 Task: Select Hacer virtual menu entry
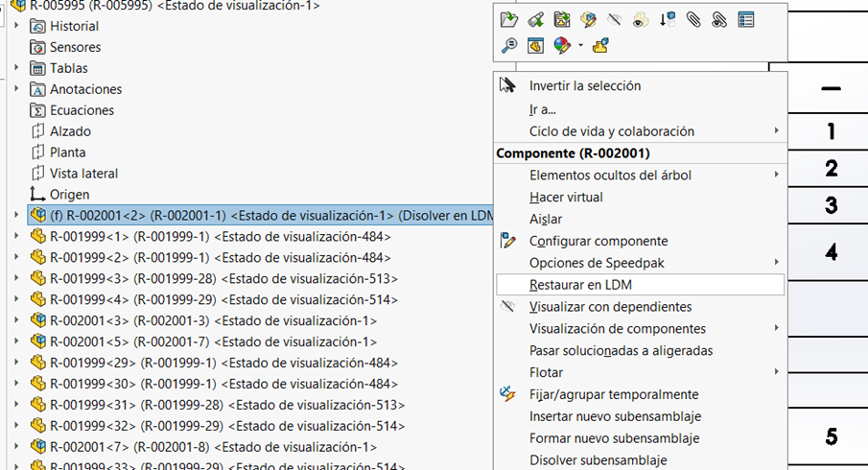coord(640,197)
